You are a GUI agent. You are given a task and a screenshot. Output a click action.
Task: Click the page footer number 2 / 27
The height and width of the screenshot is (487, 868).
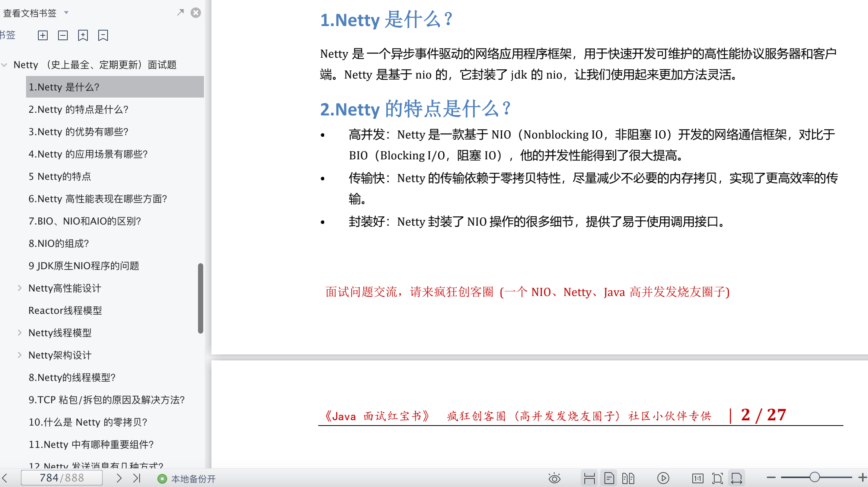click(763, 415)
